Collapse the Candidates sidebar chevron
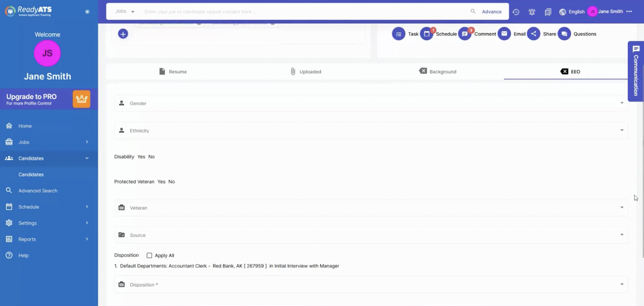Viewport: 644px width, 306px height. coord(87,158)
